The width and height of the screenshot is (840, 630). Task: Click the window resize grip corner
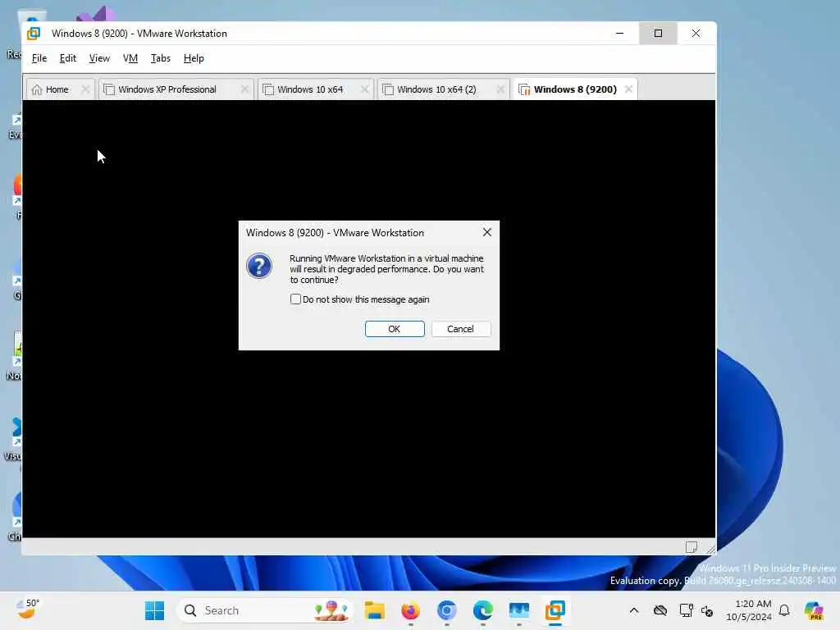click(x=710, y=549)
